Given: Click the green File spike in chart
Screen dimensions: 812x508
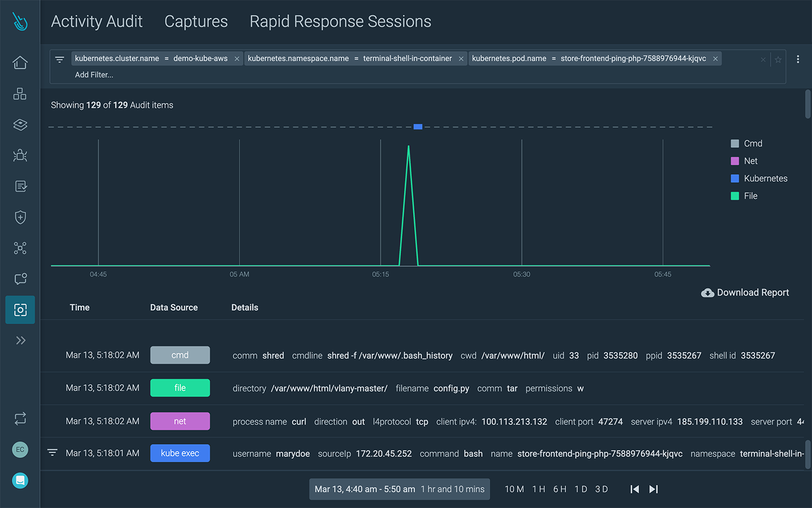Looking at the screenshot, I should coord(409,204).
